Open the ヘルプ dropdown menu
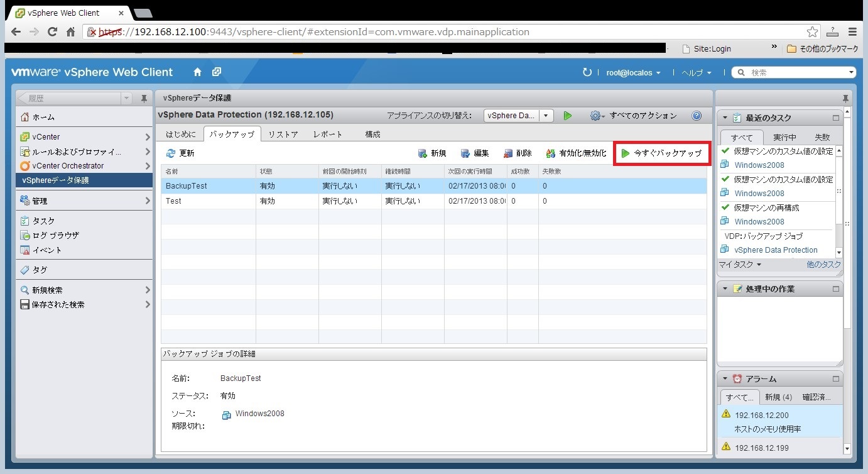 click(697, 73)
